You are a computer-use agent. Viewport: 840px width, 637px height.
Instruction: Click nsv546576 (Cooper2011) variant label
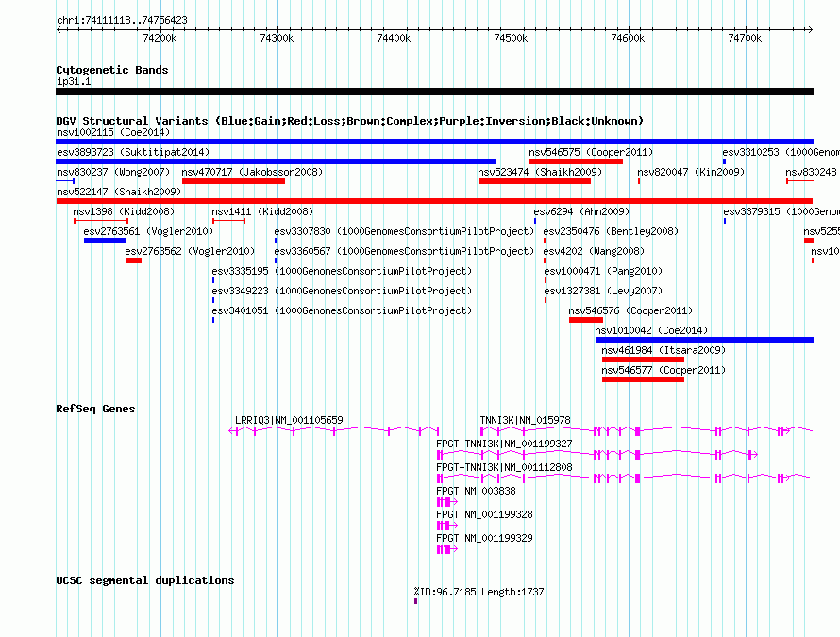coord(630,310)
